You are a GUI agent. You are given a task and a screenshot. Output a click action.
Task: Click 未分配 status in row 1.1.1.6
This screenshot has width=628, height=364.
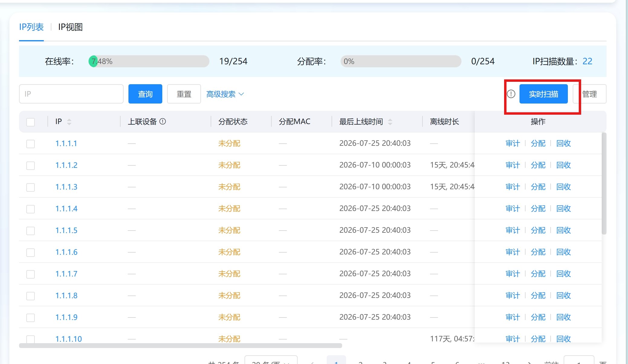[229, 252]
